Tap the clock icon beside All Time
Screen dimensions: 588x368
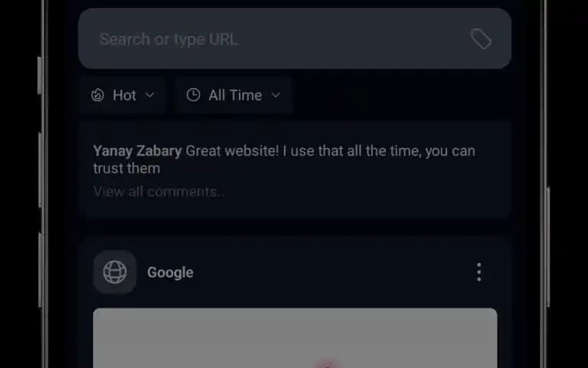point(193,95)
